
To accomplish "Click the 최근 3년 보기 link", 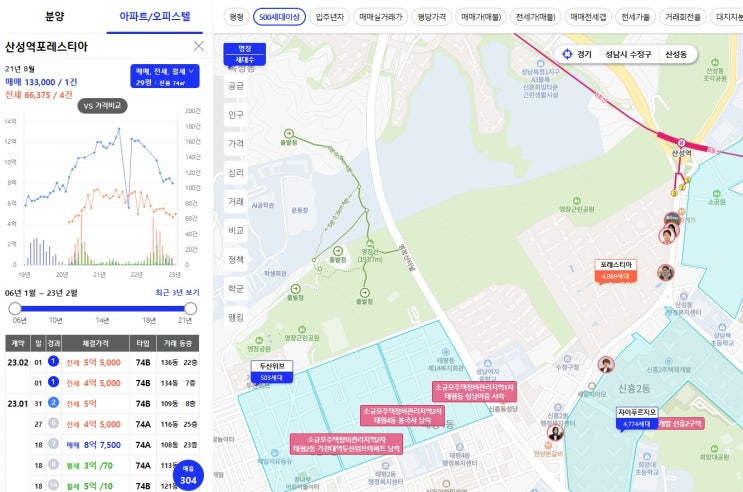I will pos(177,292).
